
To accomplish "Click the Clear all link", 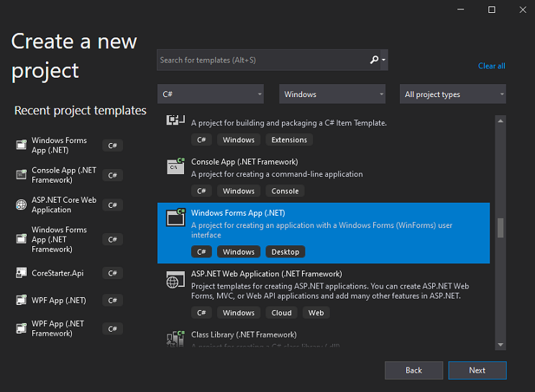I will pyautogui.click(x=492, y=66).
